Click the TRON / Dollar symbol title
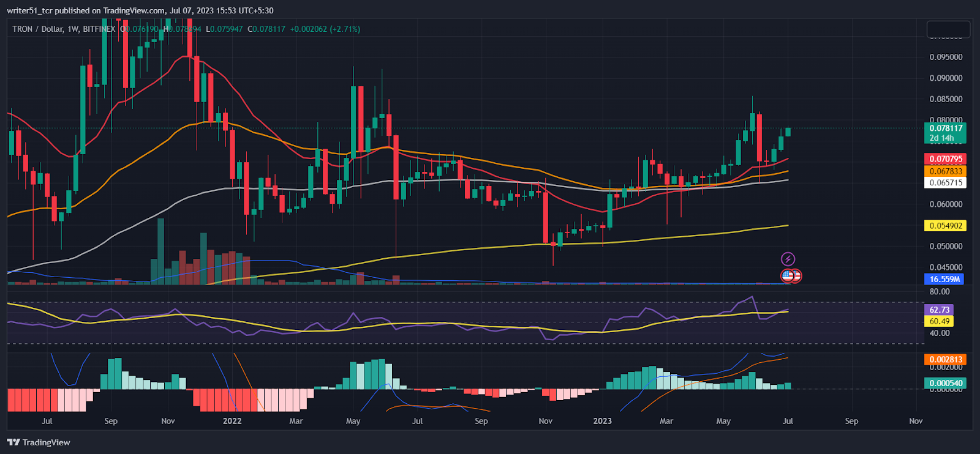980x454 pixels. point(37,29)
